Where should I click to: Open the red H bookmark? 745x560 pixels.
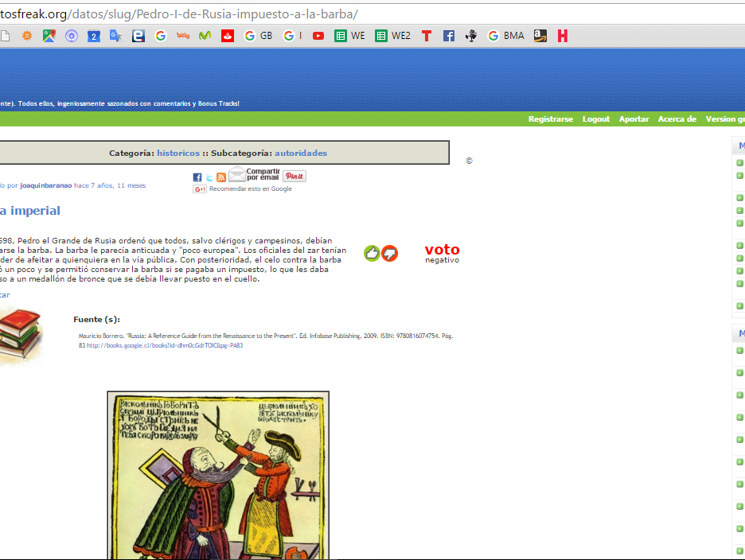563,36
